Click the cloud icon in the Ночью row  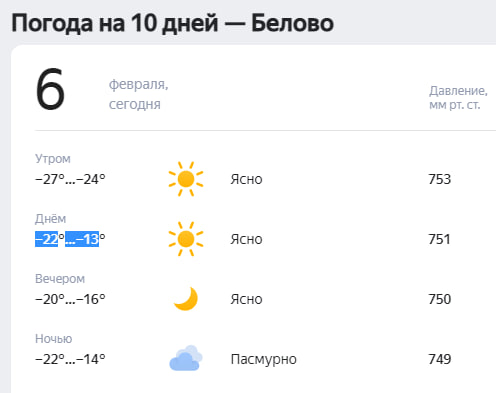[186, 358]
